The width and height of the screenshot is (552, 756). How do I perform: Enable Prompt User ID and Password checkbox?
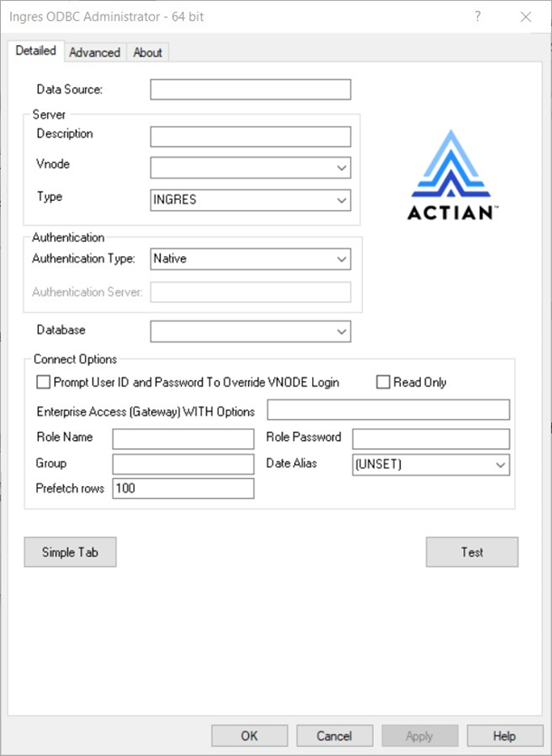(43, 383)
